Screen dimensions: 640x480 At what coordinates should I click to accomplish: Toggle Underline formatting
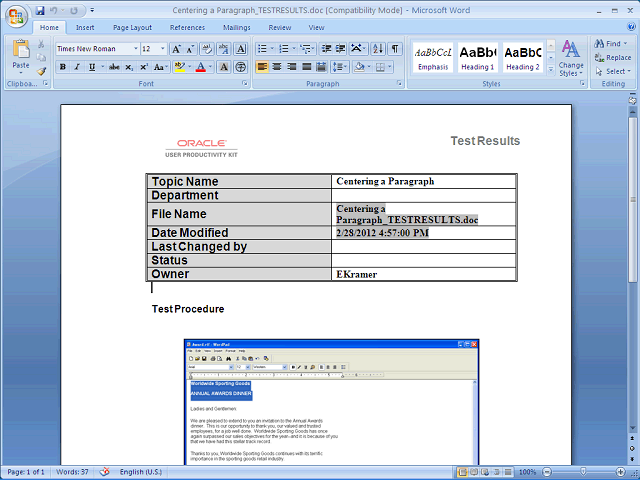pyautogui.click(x=92, y=67)
